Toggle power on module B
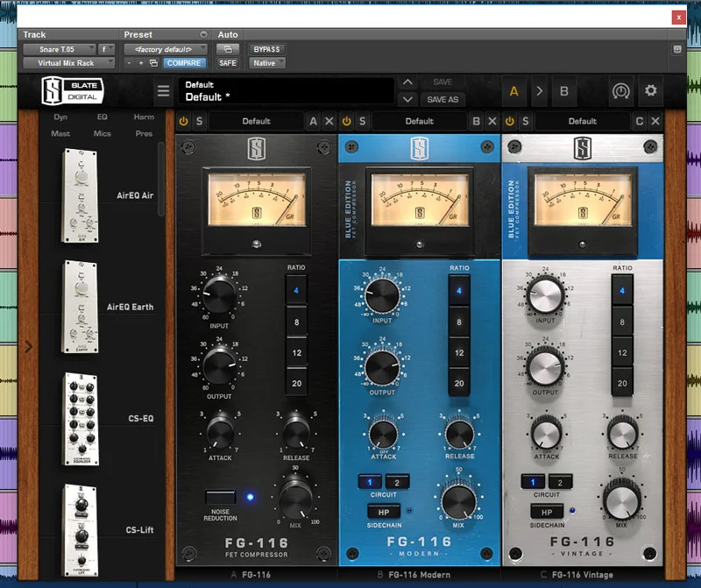Viewport: 701px width, 588px height. (x=346, y=121)
